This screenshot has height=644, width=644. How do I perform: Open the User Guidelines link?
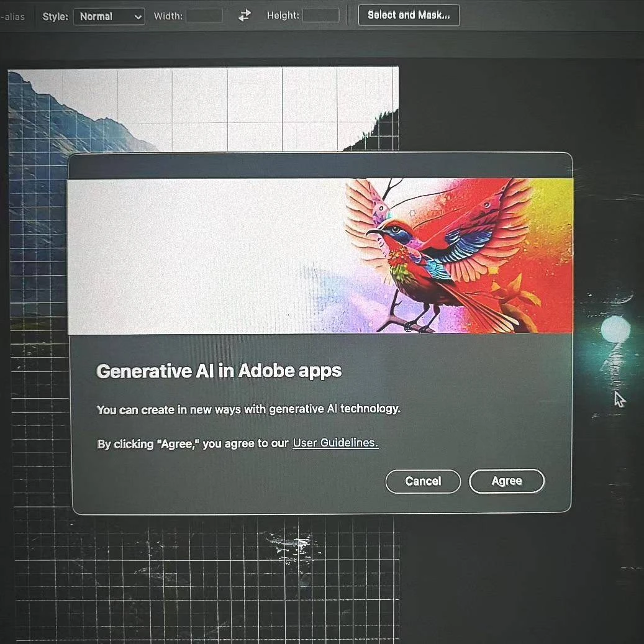(x=335, y=443)
